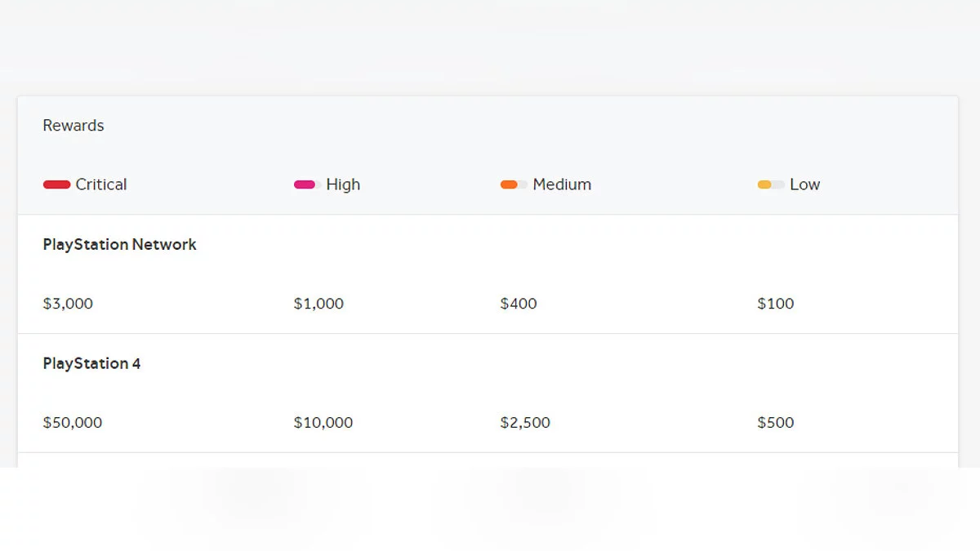Select the Critical severity label text
980x551 pixels.
[x=101, y=184]
